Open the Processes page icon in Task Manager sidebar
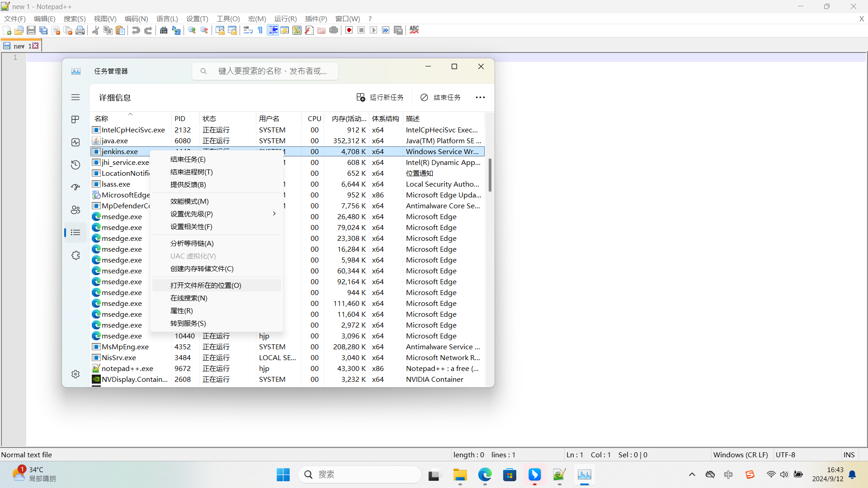 (x=75, y=120)
